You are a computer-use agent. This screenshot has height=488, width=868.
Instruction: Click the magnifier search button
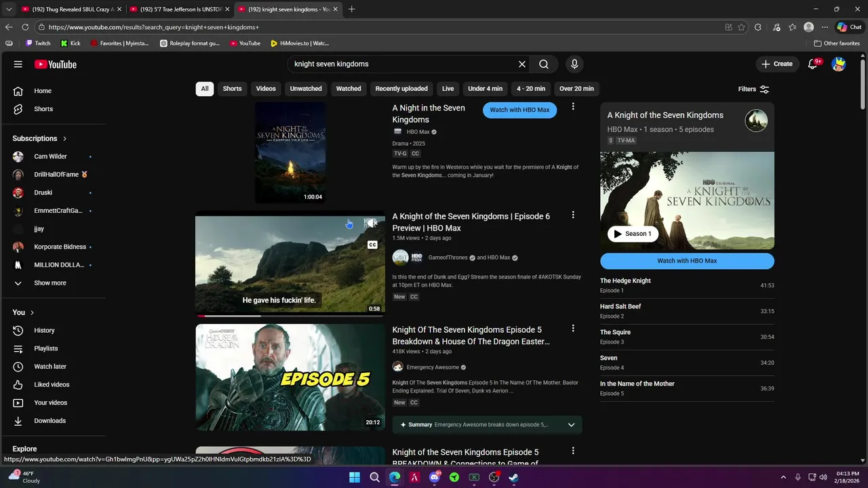point(544,64)
